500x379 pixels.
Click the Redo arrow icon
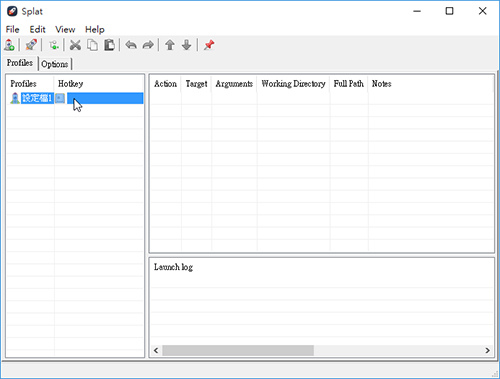(148, 45)
